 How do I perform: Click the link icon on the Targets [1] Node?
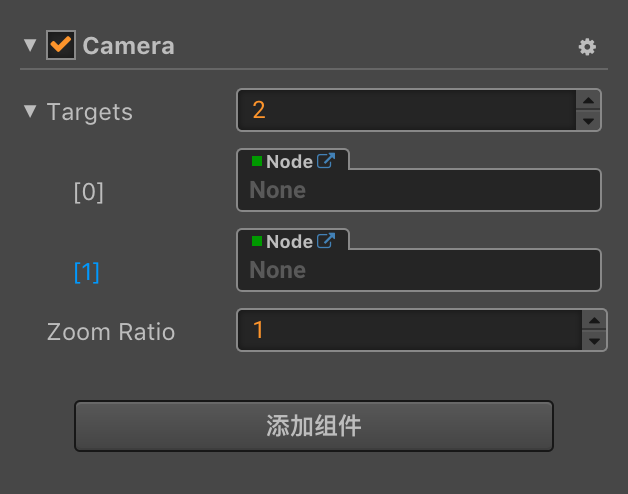(x=326, y=241)
